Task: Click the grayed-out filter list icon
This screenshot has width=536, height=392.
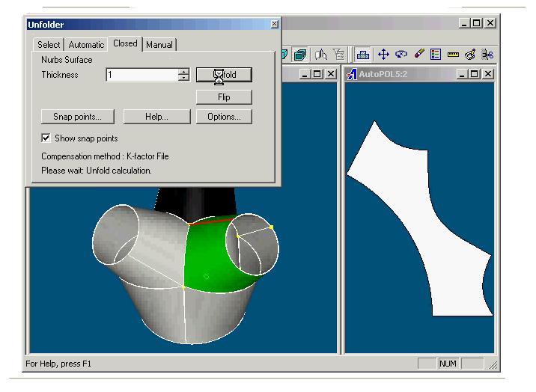Action: click(339, 55)
